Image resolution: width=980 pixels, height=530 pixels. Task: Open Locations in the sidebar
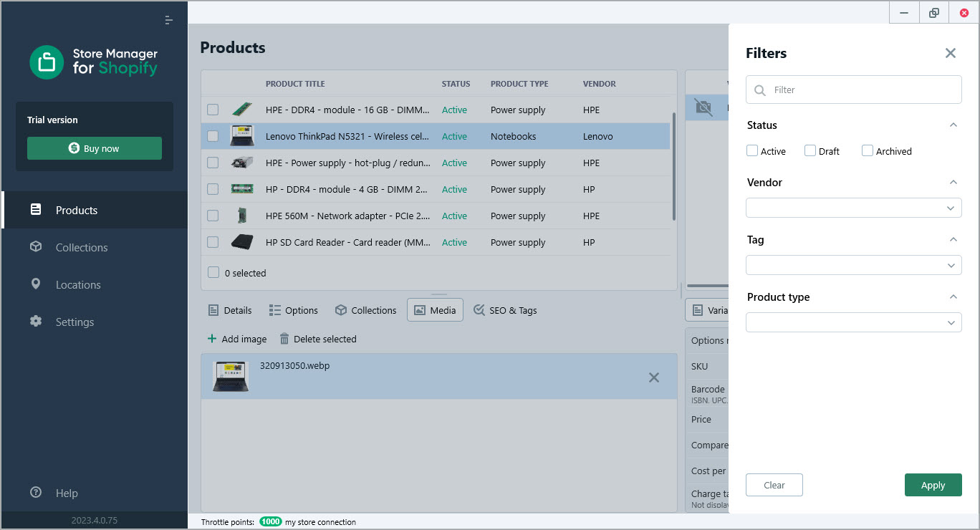[95, 284]
